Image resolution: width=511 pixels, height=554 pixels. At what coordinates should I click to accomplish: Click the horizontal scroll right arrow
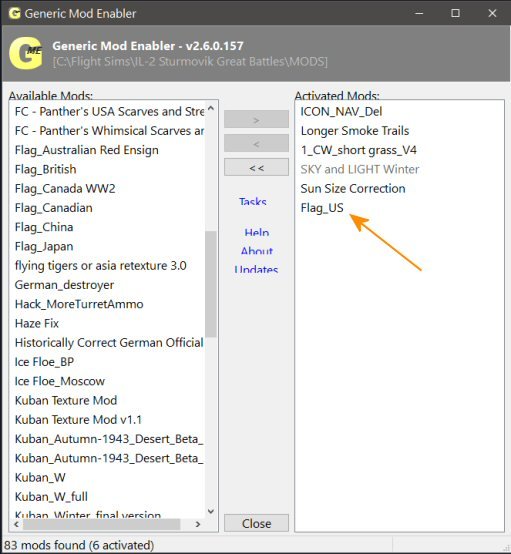198,524
